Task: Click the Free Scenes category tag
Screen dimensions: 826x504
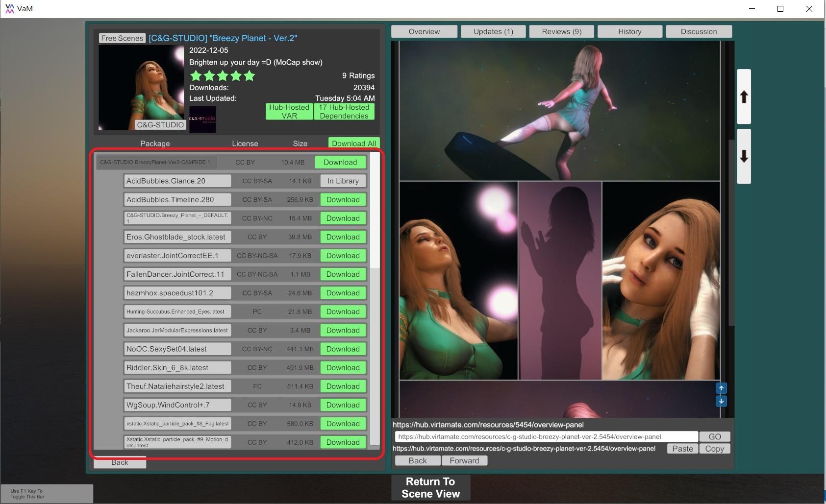Action: [x=122, y=38]
